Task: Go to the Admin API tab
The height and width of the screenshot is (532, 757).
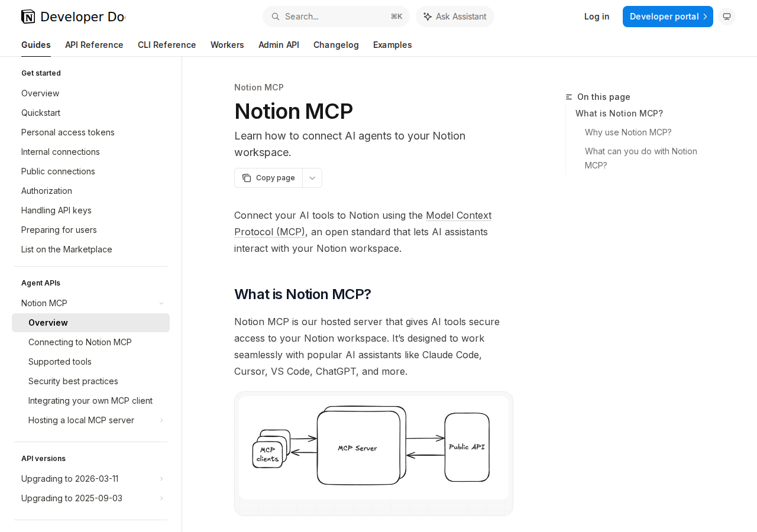Action: [279, 45]
